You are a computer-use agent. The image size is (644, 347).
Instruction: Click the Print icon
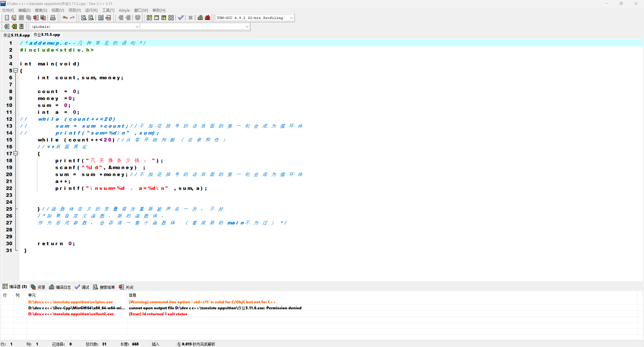[53, 18]
